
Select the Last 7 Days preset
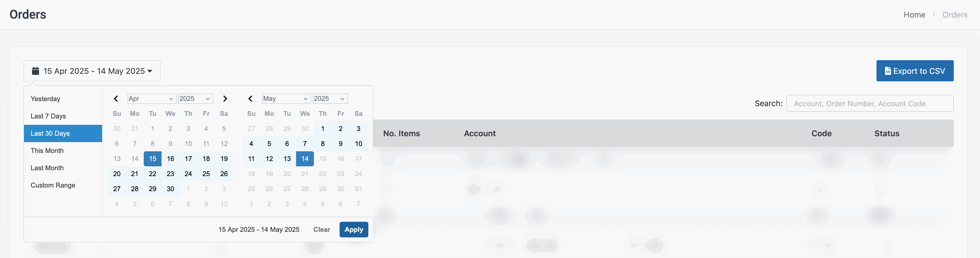click(x=48, y=116)
